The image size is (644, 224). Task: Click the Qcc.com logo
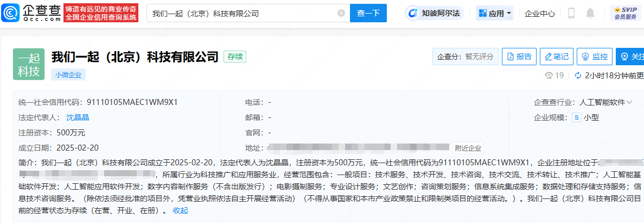pyautogui.click(x=31, y=13)
